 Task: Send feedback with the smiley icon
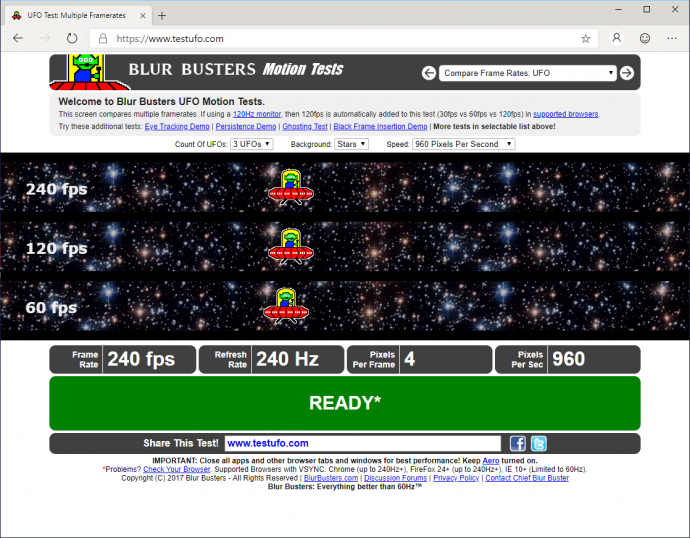[x=645, y=38]
